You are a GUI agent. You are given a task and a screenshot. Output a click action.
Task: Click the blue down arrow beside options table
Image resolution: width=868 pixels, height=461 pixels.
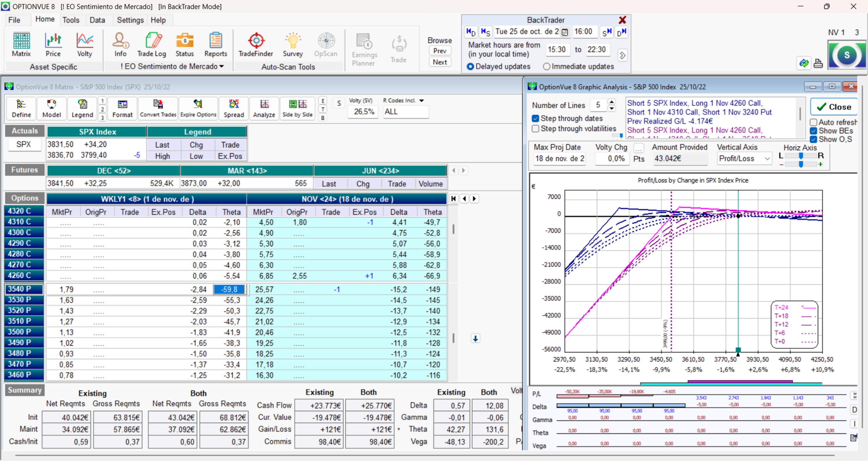click(x=475, y=339)
